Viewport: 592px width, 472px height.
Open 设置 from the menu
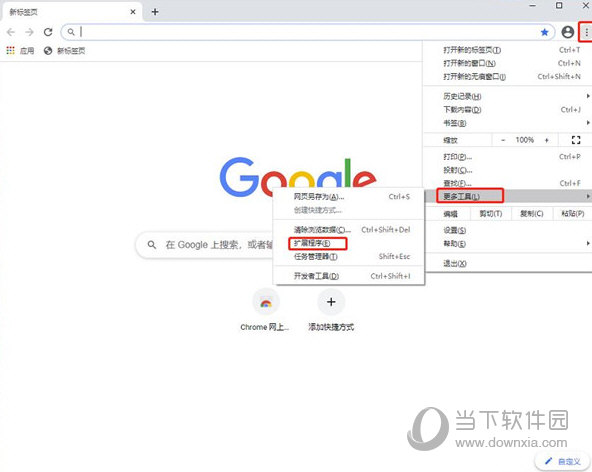coord(507,230)
